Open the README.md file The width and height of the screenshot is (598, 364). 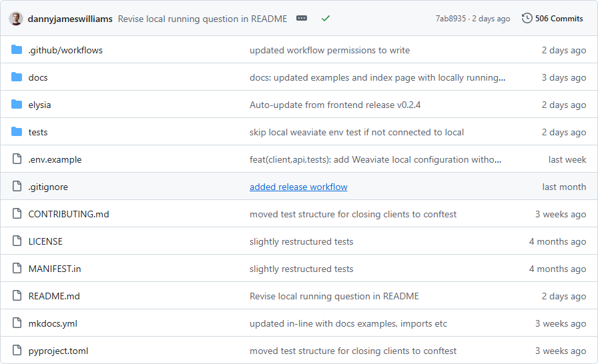(54, 296)
